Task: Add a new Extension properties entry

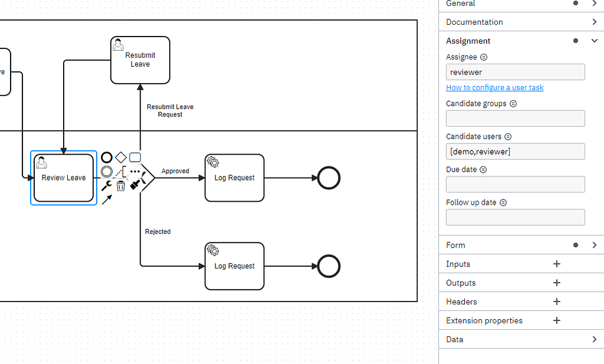Action: tap(556, 320)
